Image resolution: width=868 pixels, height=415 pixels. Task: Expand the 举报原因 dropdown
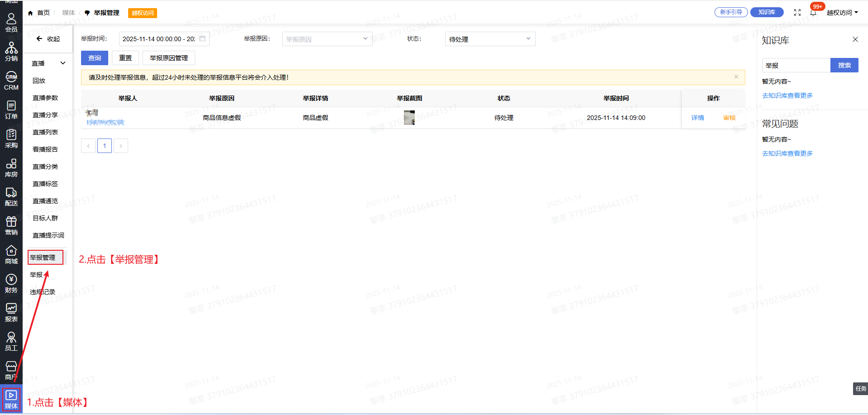[327, 39]
